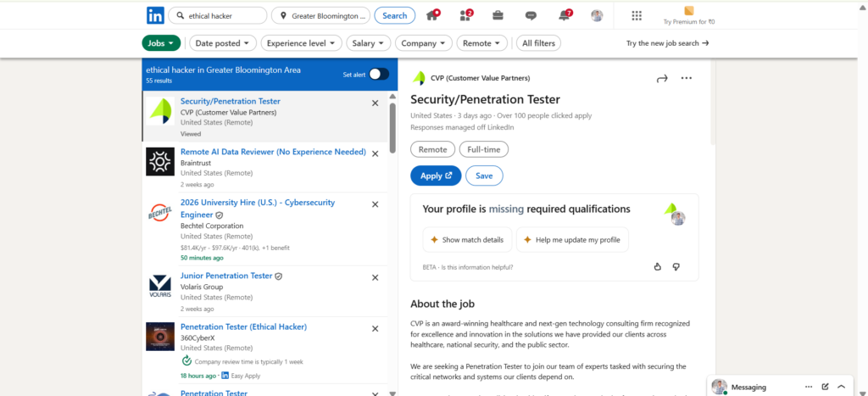Viewport: 868px width, 396px height.
Task: Open the Salary filter dropdown
Action: [x=369, y=43]
